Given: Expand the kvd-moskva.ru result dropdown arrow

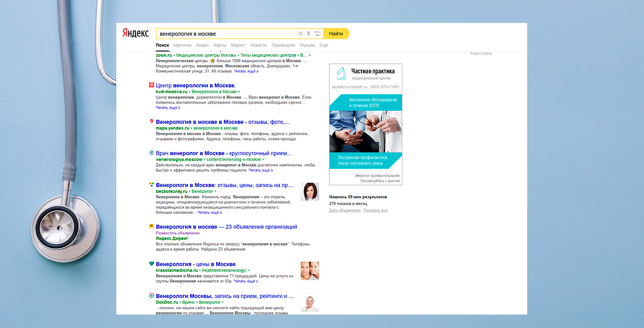Looking at the screenshot, I should tap(239, 92).
